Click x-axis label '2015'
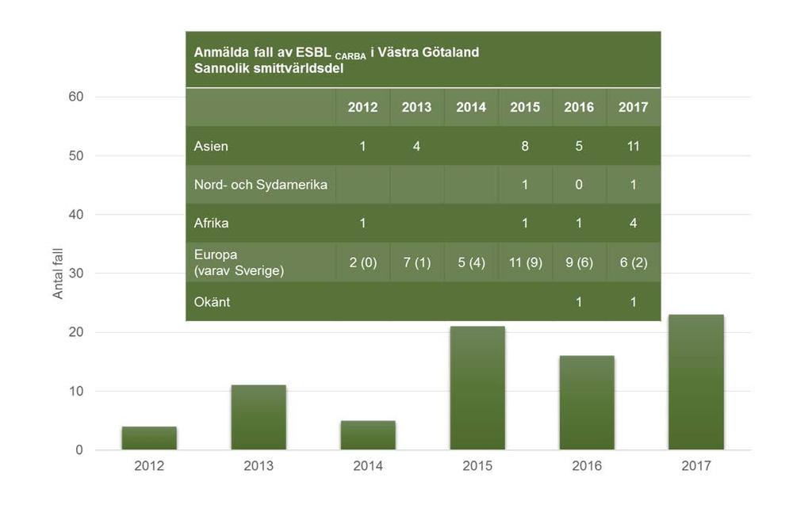Image resolution: width=812 pixels, height=505 pixels. pos(477,466)
